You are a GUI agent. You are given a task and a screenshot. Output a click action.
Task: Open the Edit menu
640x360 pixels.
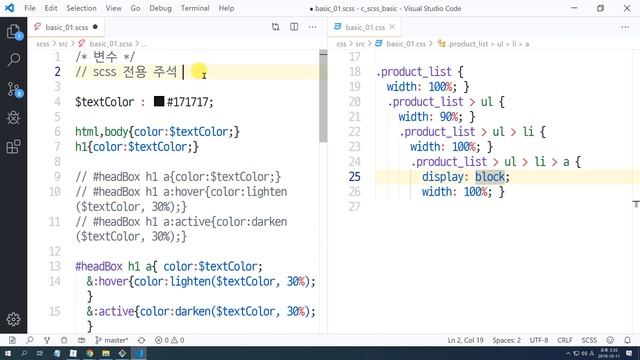[51, 8]
